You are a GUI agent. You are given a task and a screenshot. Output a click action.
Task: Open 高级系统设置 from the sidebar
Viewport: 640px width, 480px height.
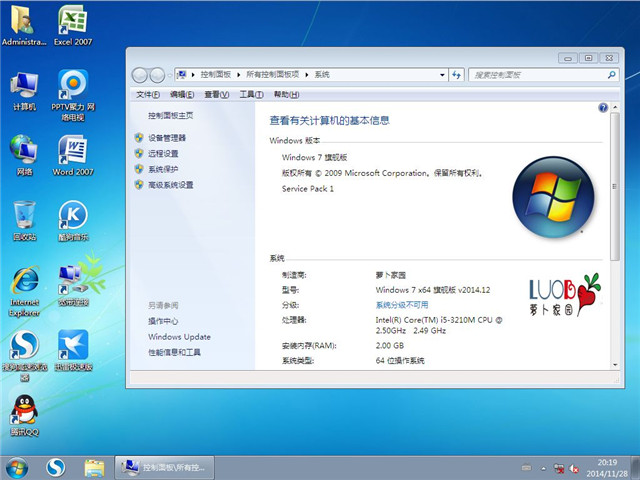tap(170, 185)
